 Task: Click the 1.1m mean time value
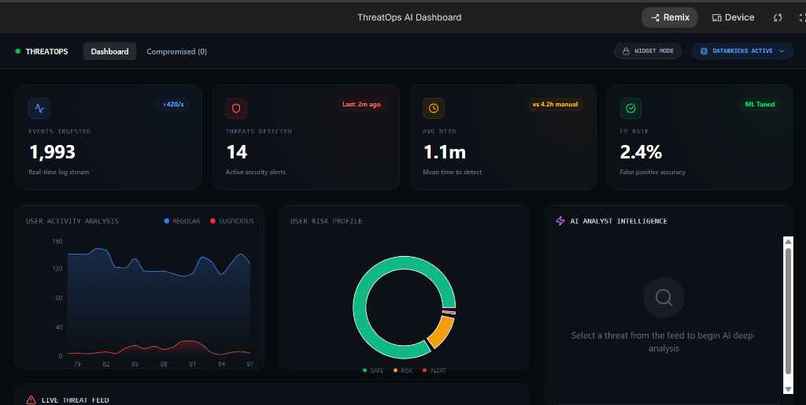[x=445, y=152]
